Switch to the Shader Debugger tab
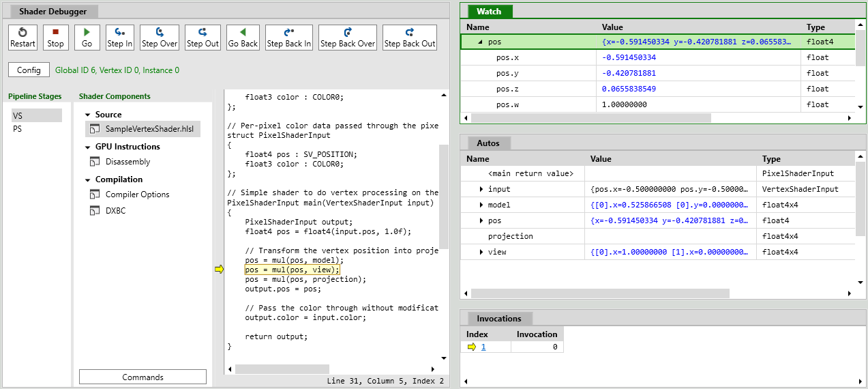Viewport: 868px width, 389px height. pyautogui.click(x=53, y=12)
